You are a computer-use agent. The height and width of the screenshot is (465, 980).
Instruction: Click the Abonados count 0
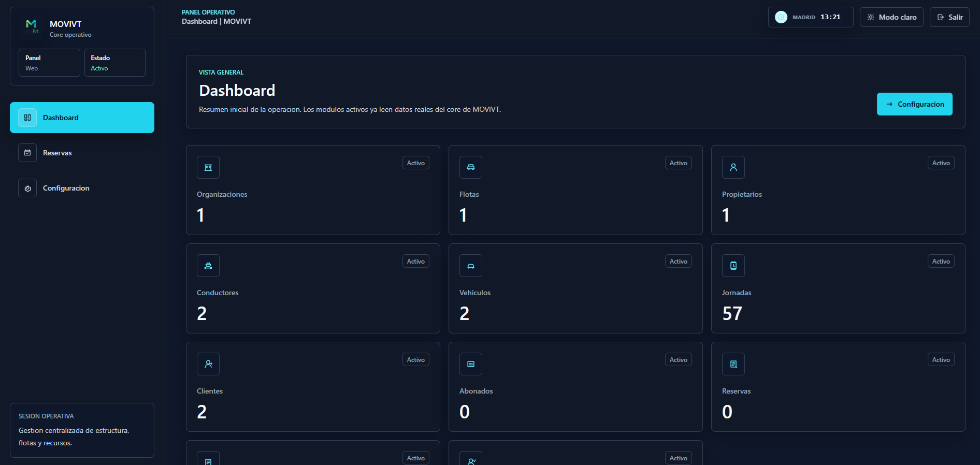coord(465,412)
